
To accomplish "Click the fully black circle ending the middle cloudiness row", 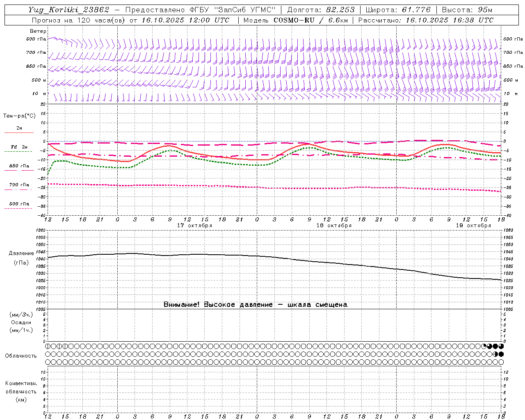I will [501, 354].
